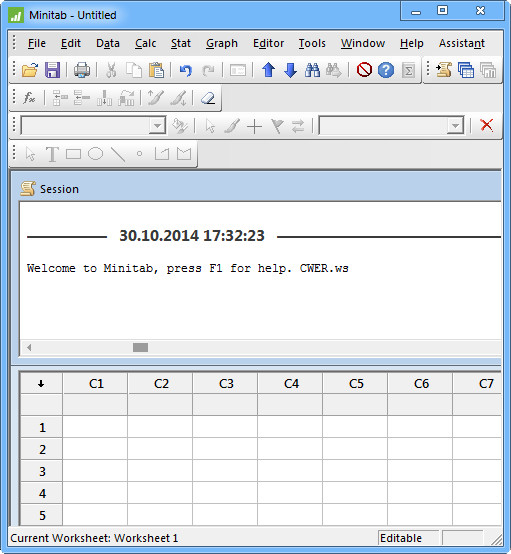Click the Current Worksheet status bar text

[x=94, y=538]
